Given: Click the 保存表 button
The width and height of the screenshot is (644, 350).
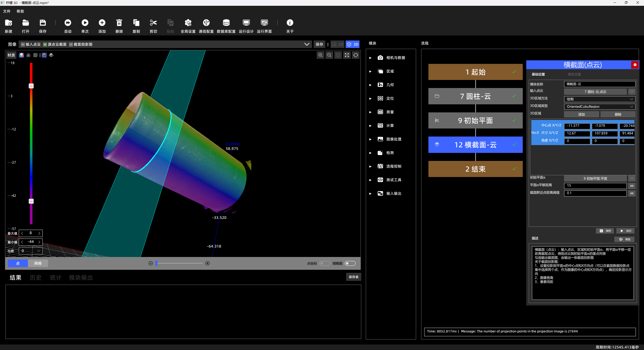Looking at the screenshot, I should click(353, 277).
